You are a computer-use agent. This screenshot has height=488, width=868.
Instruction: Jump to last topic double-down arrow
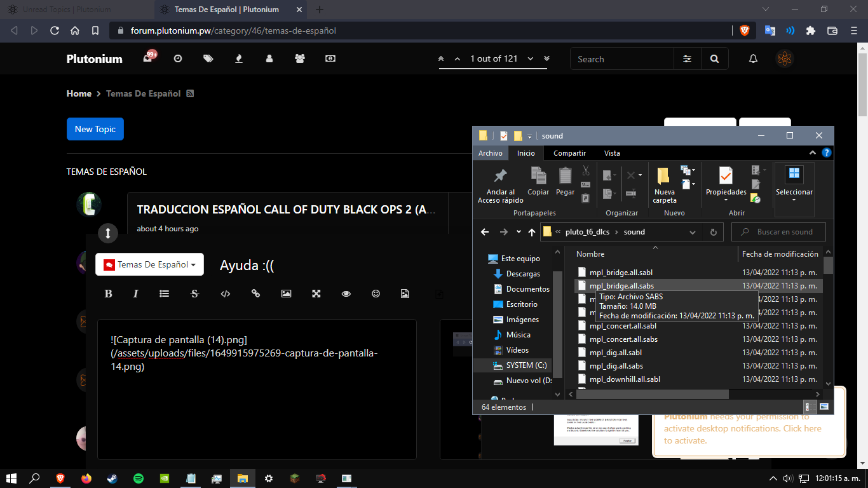click(546, 58)
